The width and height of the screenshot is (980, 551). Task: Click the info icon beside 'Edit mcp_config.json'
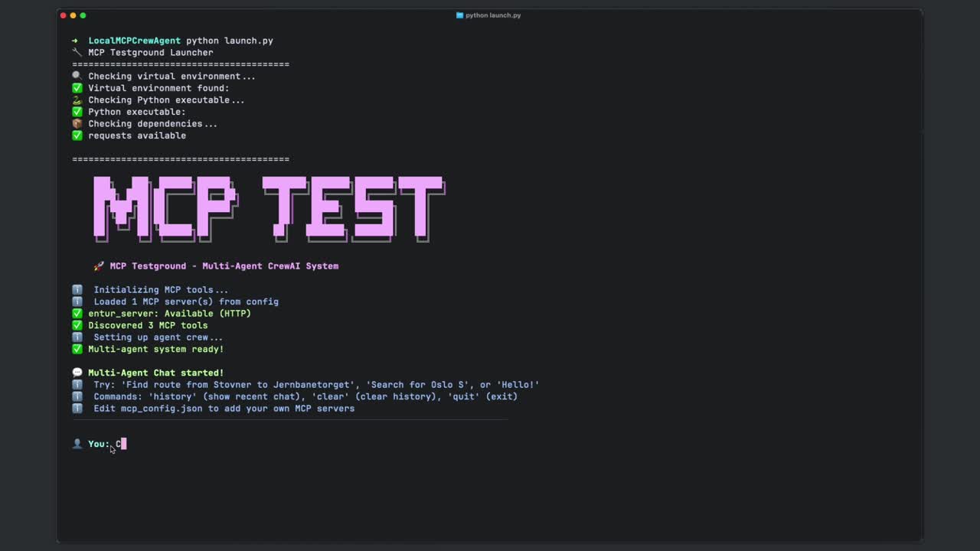(77, 409)
